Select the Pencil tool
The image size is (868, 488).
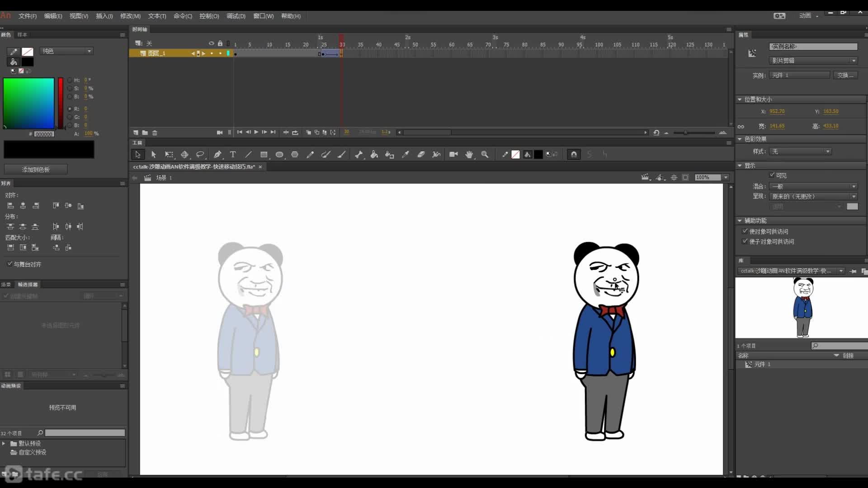(x=310, y=155)
